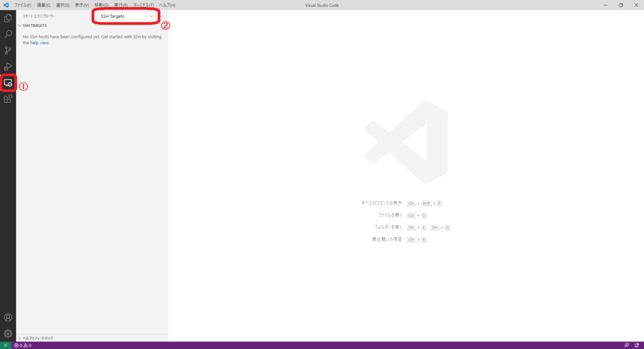
Task: Open the ターミナル(T) menu
Action: point(143,5)
